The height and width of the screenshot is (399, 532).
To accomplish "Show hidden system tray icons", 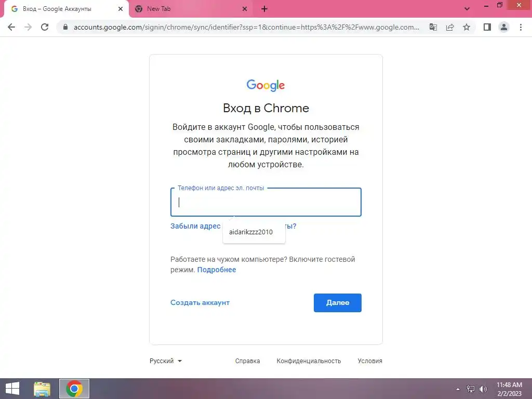I will tap(458, 389).
